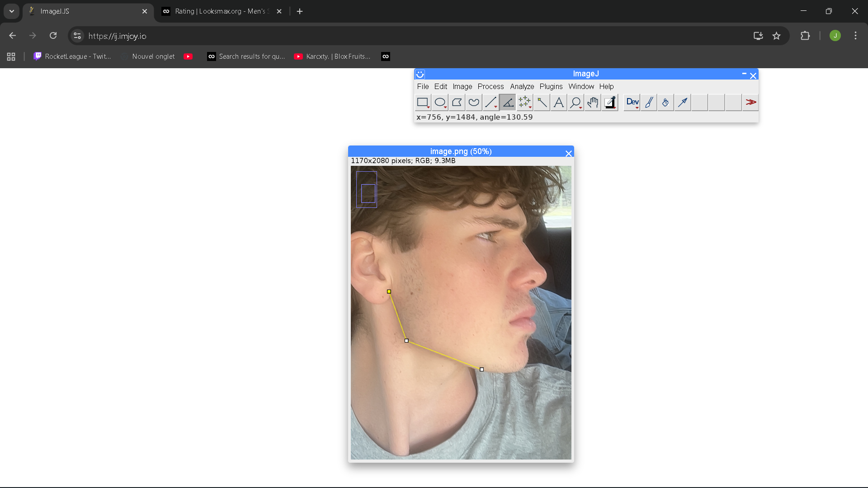Select the Freehand selection tool
This screenshot has height=488, width=868.
point(474,103)
